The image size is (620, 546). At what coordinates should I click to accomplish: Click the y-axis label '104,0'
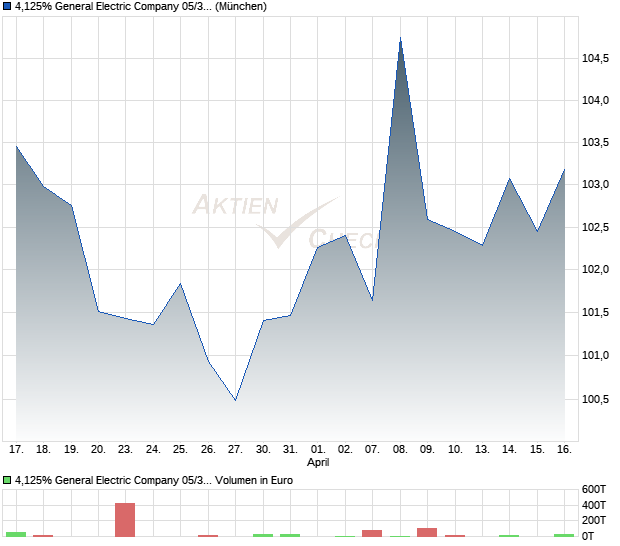(595, 100)
